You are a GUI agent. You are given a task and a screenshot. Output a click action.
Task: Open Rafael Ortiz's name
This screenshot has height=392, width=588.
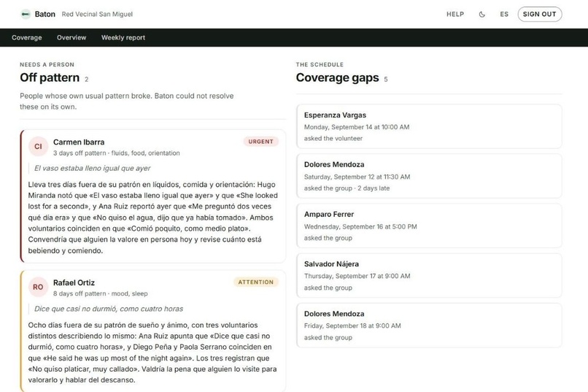74,283
